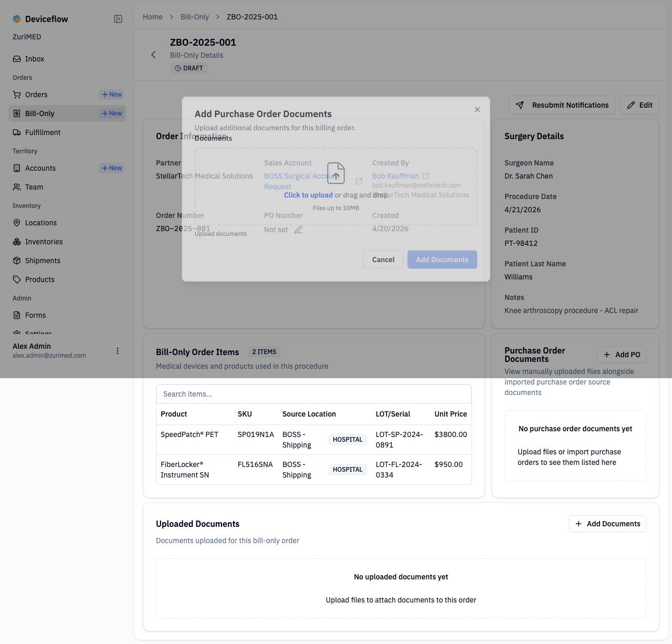Open Locations in the sidebar
Image resolution: width=672 pixels, height=644 pixels.
coord(67,223)
